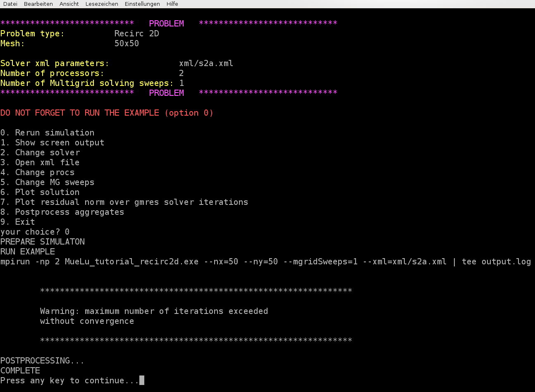The width and height of the screenshot is (535, 392).
Task: Click the mpirun command line text
Action: point(265,261)
